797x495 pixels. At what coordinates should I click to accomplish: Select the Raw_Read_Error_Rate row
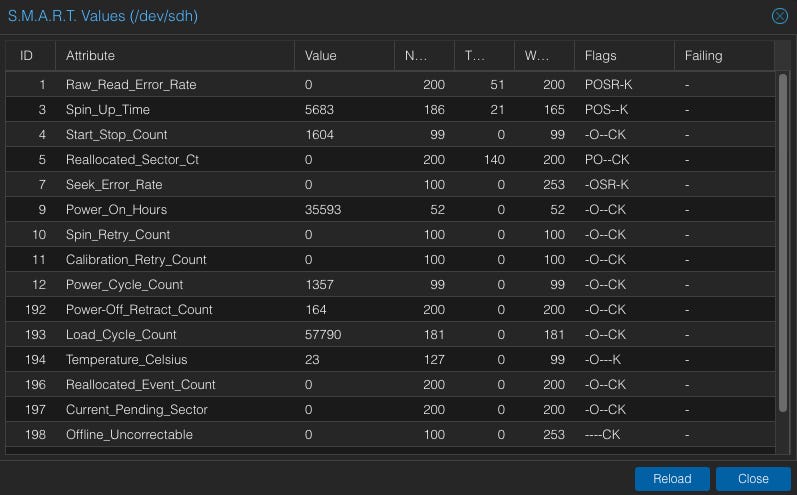tap(390, 84)
